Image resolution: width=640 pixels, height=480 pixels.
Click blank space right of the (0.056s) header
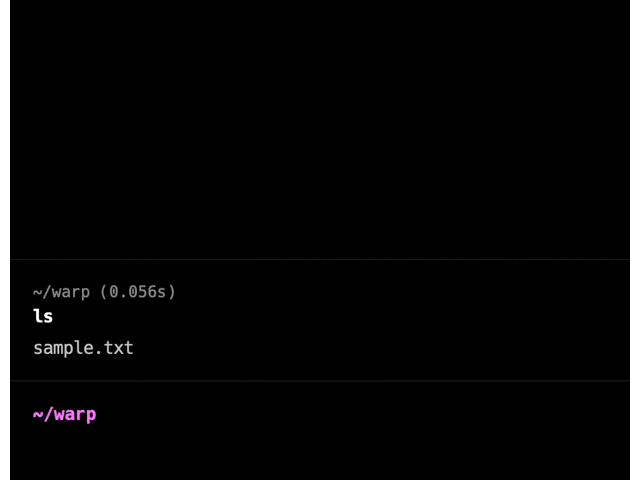[400, 292]
